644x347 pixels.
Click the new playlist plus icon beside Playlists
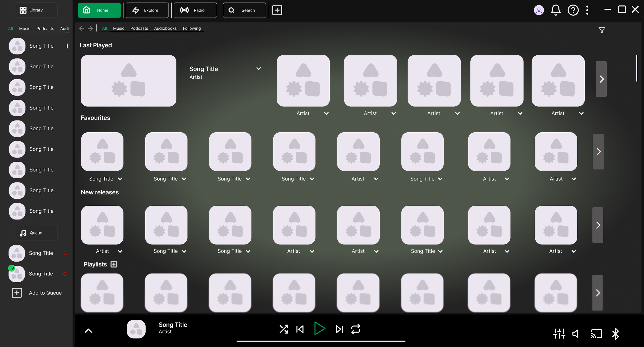(x=114, y=264)
